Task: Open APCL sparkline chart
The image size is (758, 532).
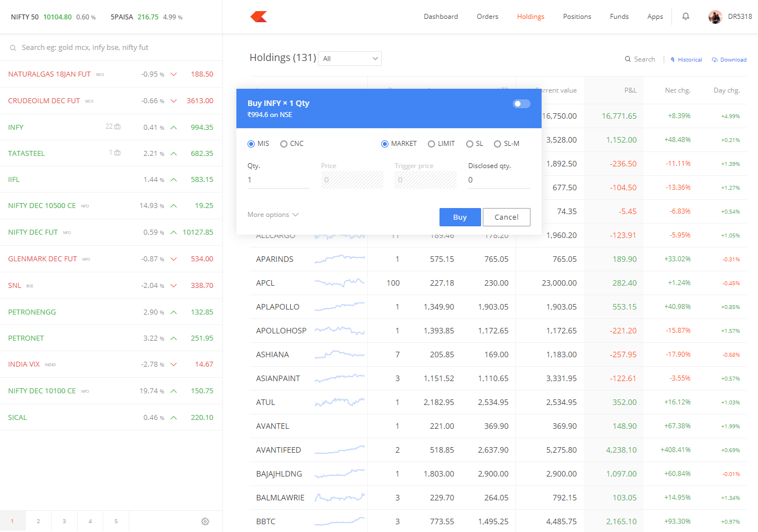Action: 340,282
